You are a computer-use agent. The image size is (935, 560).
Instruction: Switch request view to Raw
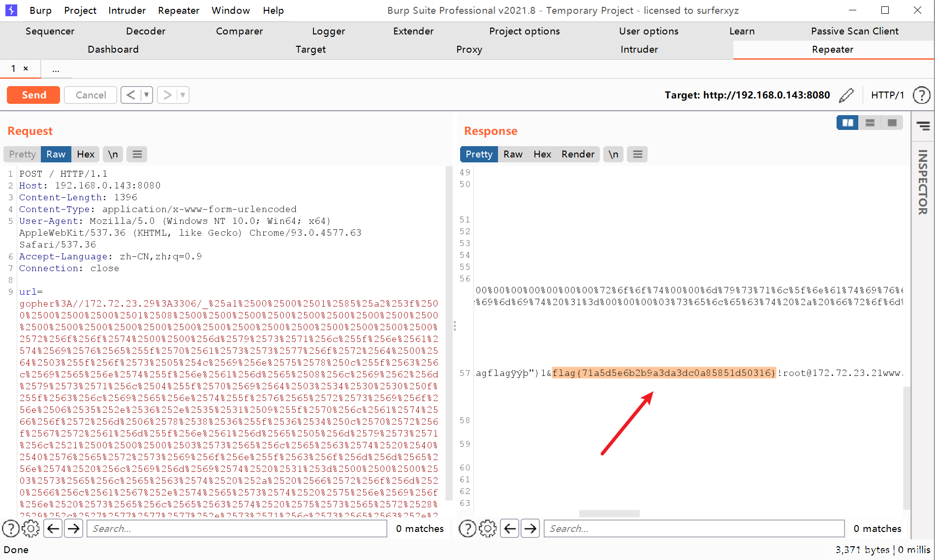tap(56, 155)
